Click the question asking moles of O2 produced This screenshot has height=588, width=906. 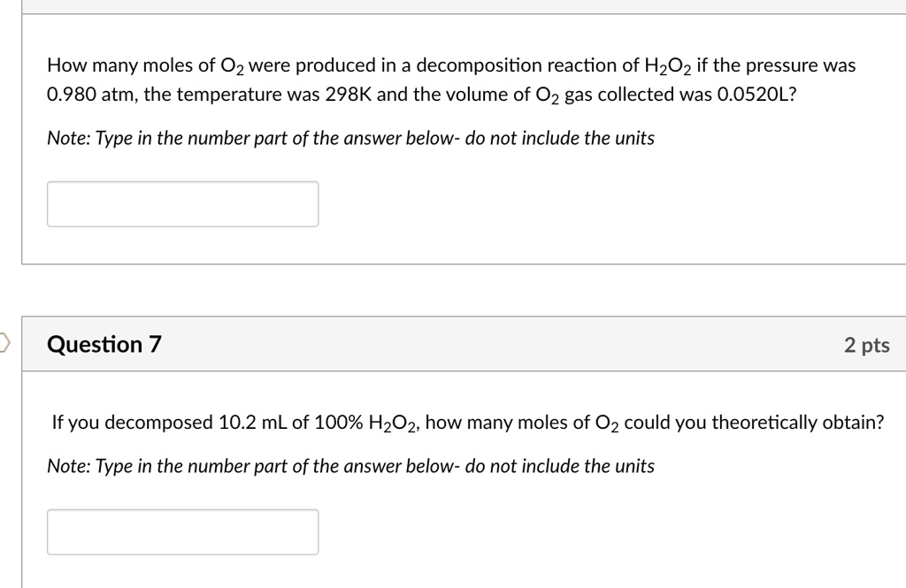[450, 78]
